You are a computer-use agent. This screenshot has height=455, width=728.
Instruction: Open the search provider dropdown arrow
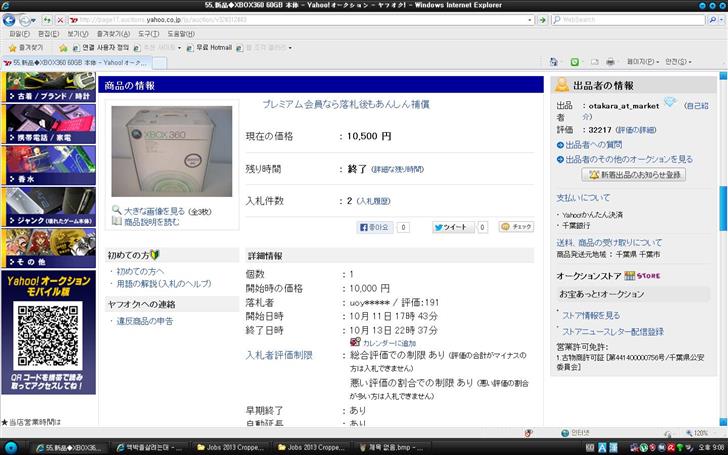click(x=722, y=20)
